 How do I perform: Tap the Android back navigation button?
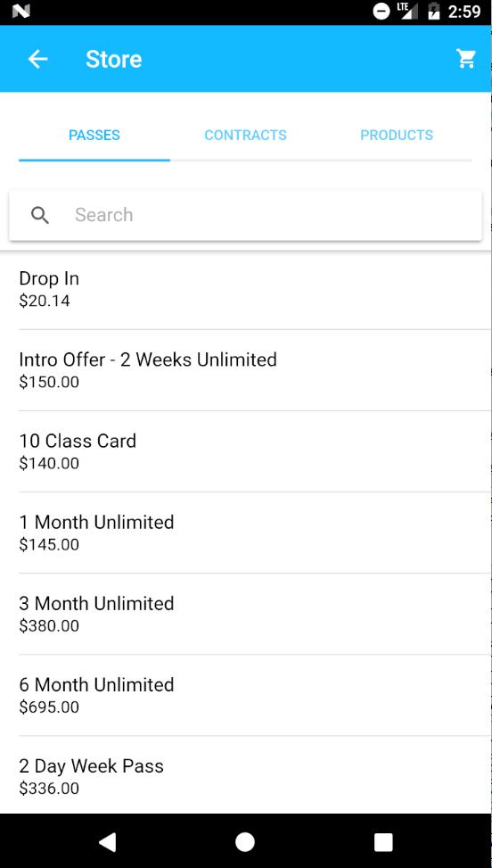point(107,842)
